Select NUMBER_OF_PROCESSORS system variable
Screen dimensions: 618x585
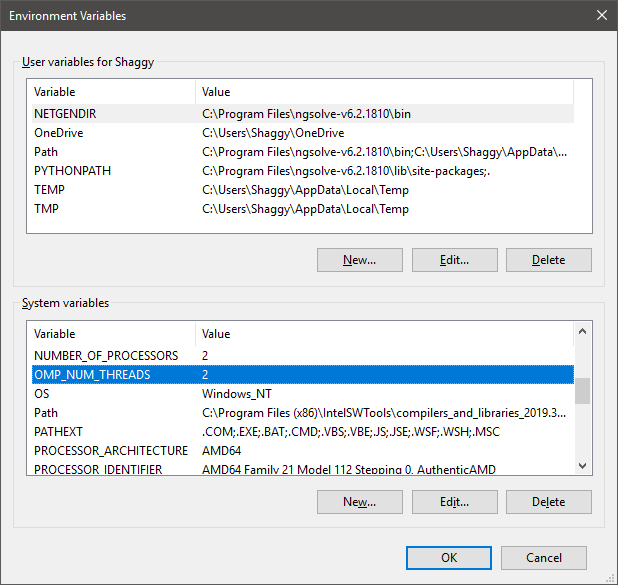point(303,356)
